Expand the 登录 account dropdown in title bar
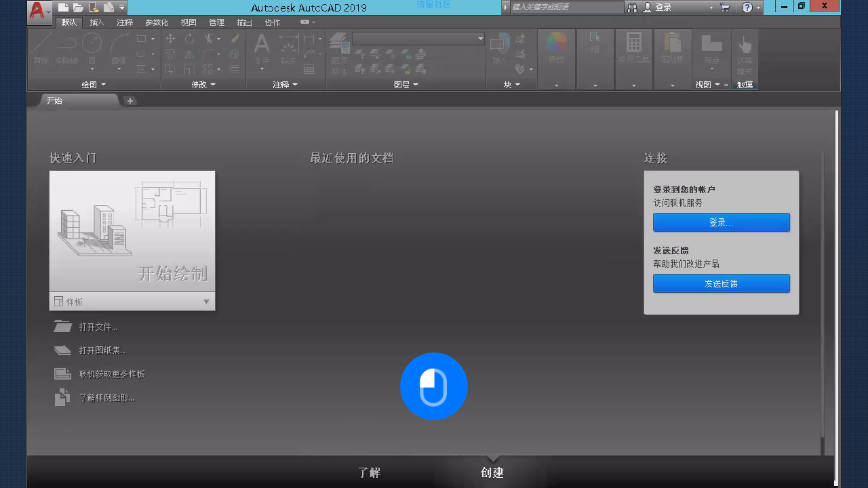Viewport: 868px width, 488px height. point(711,7)
